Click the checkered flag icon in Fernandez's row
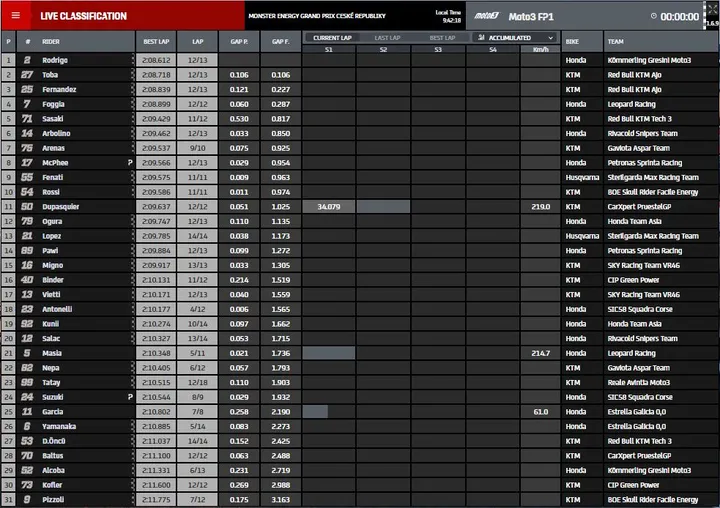The height and width of the screenshot is (508, 720). (133, 89)
